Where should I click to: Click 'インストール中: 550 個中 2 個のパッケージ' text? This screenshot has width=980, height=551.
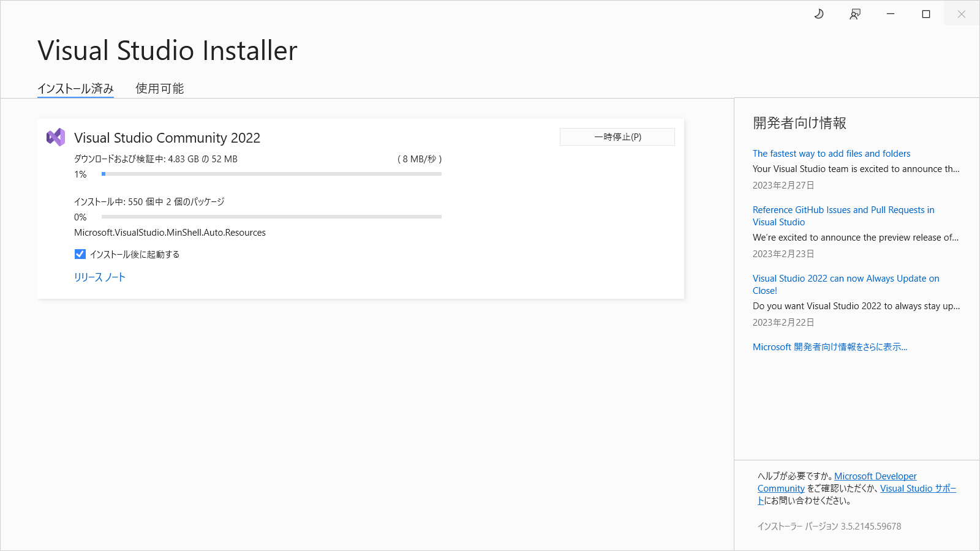[149, 202]
